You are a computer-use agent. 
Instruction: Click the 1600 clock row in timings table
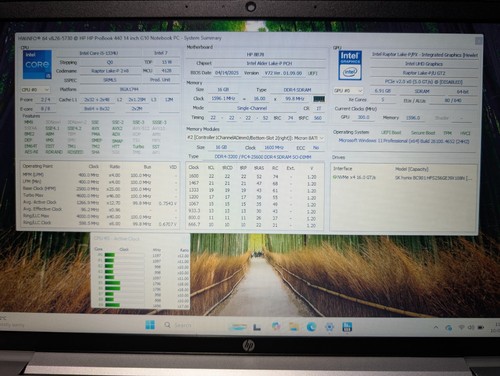pyautogui.click(x=254, y=177)
